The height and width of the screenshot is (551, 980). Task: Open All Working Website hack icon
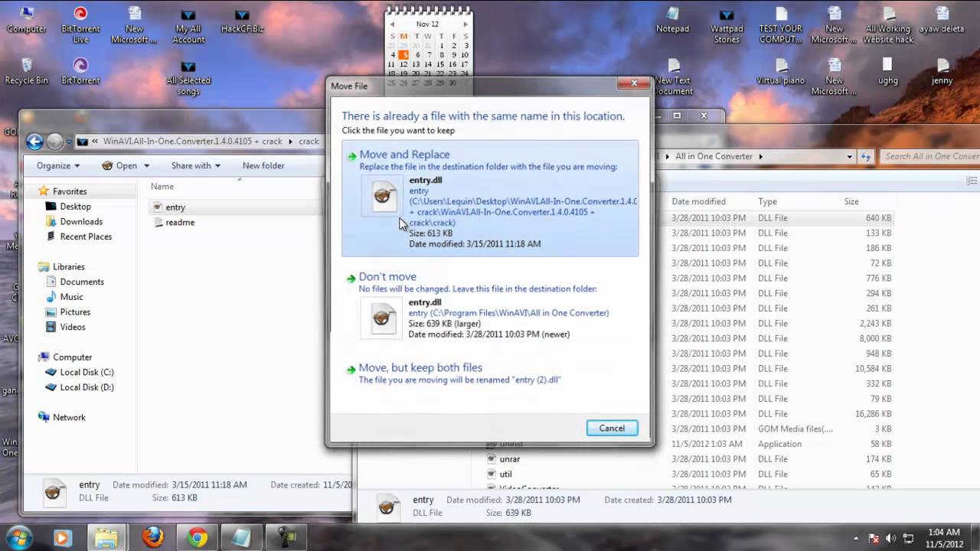(x=888, y=25)
